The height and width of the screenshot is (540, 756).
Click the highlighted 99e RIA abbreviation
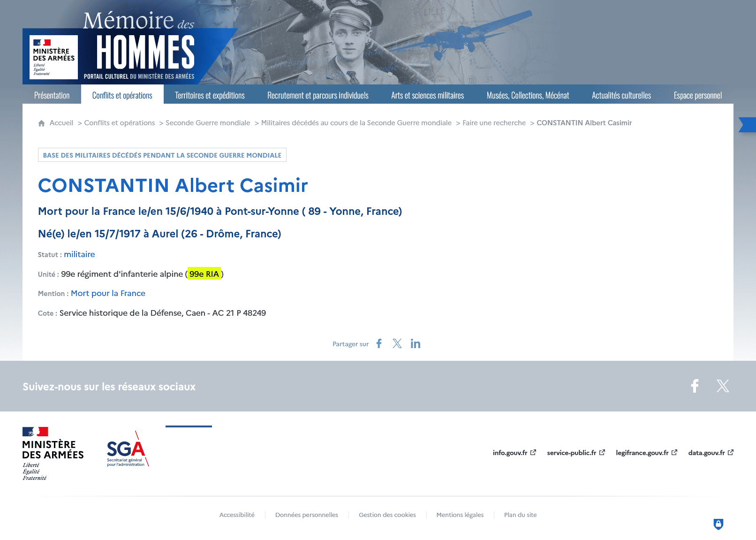(204, 274)
